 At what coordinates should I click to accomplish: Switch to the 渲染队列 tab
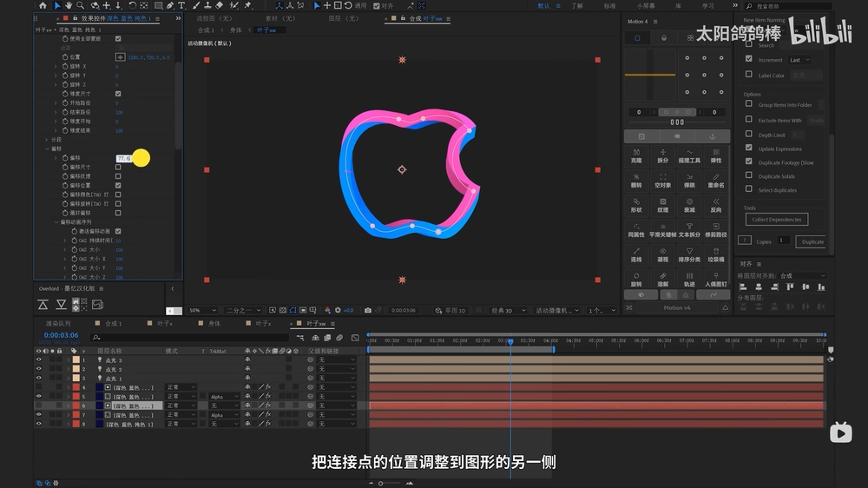coord(58,324)
